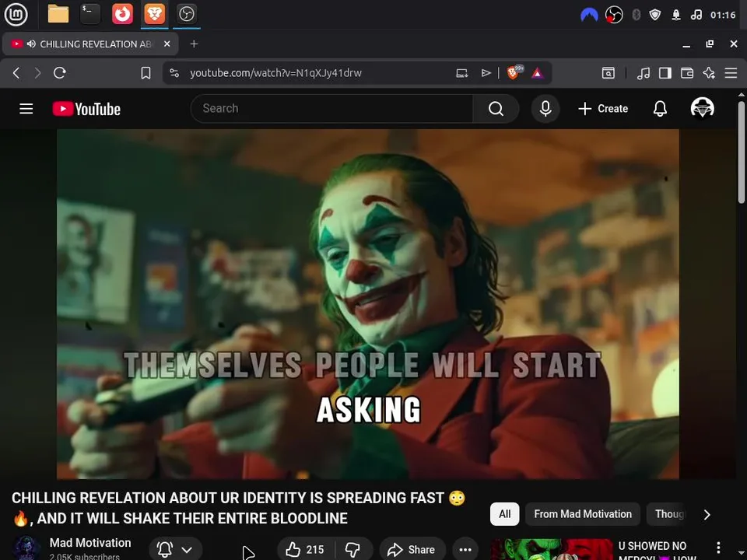Close the CHILLING REVELATION browser tab

[167, 44]
